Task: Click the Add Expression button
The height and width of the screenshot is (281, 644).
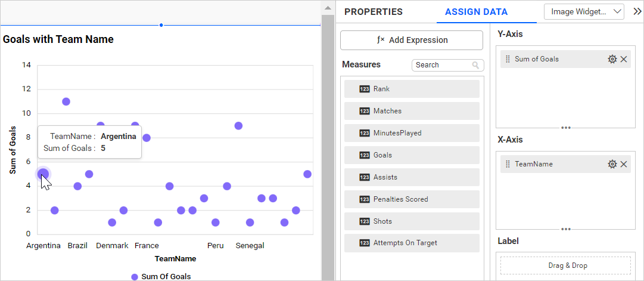Action: click(412, 40)
